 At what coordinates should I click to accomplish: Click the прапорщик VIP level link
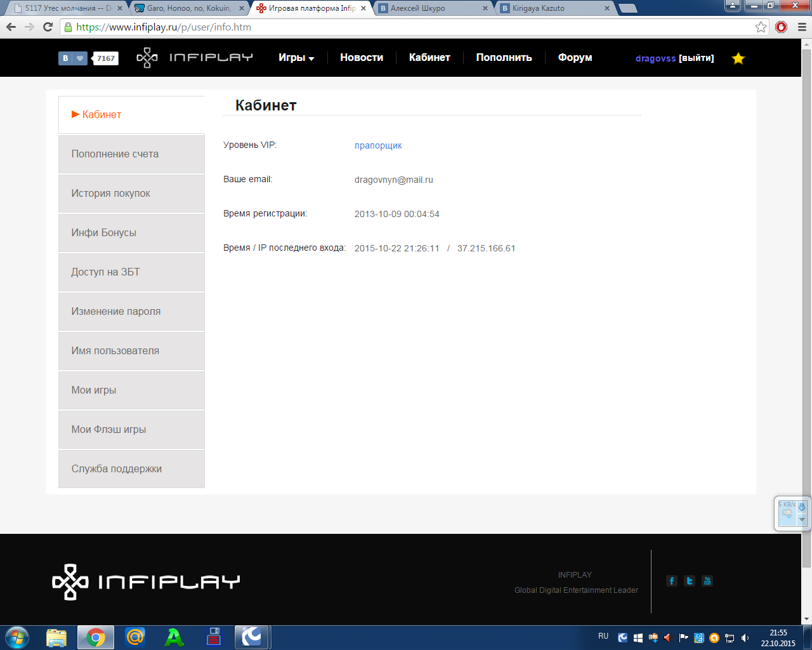click(378, 145)
